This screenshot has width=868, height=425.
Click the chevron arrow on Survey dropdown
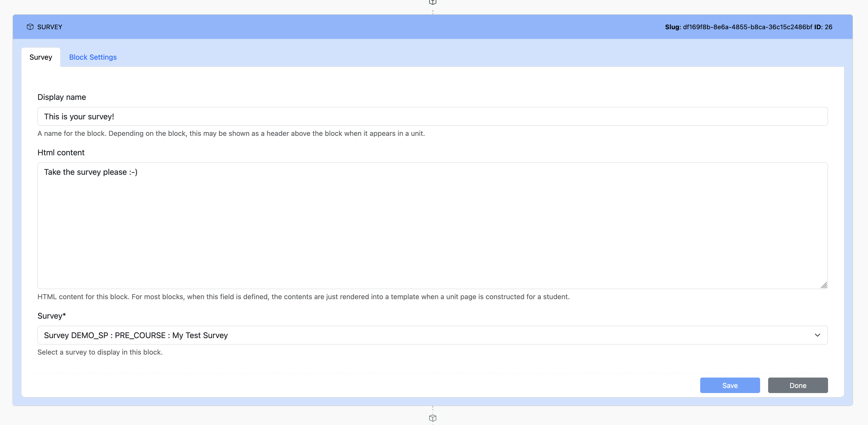click(x=817, y=335)
